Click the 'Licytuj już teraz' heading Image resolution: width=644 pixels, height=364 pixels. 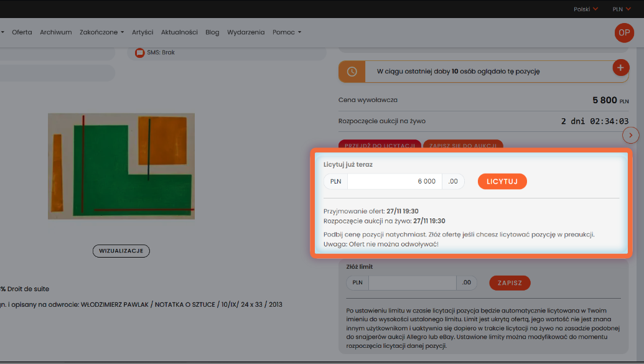click(x=348, y=164)
